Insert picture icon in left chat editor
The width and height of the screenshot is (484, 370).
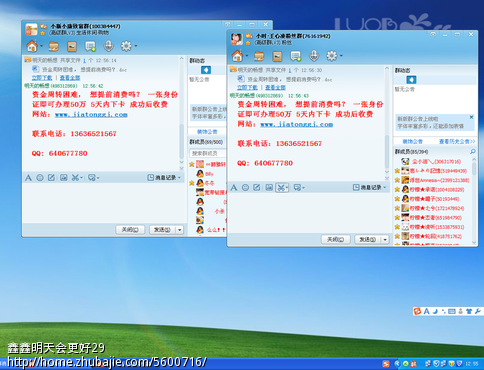pyautogui.click(x=63, y=178)
